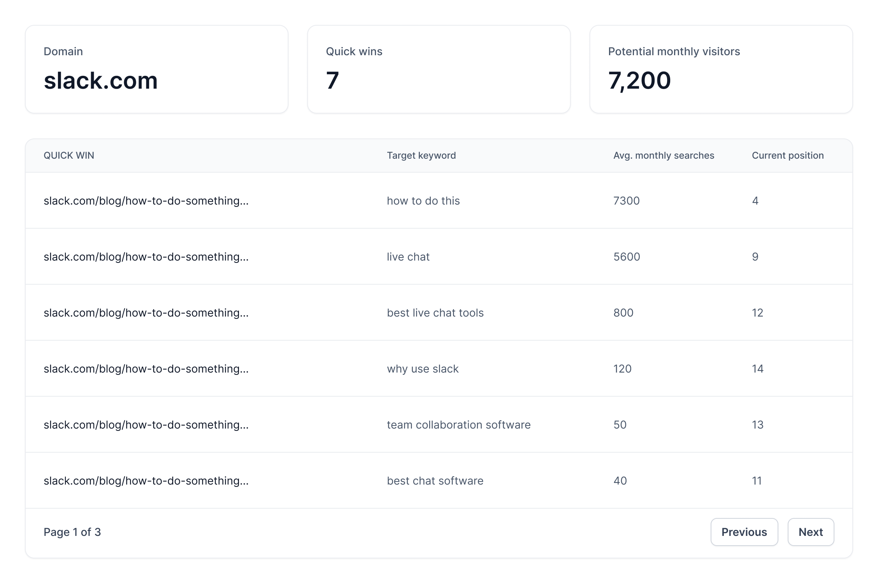Open the URL in the 'why use slack' row
Screen dimensions: 878x588
click(146, 369)
